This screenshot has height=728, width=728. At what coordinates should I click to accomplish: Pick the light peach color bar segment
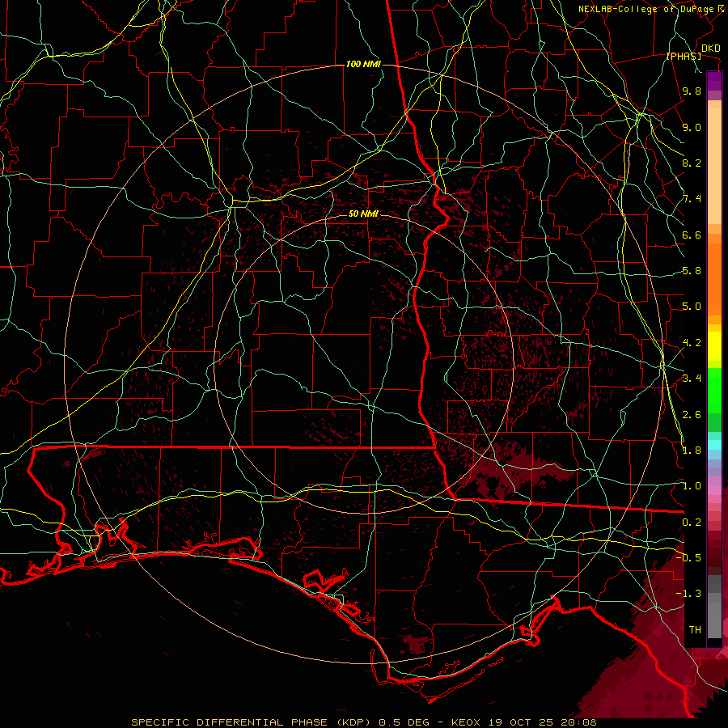(714, 166)
